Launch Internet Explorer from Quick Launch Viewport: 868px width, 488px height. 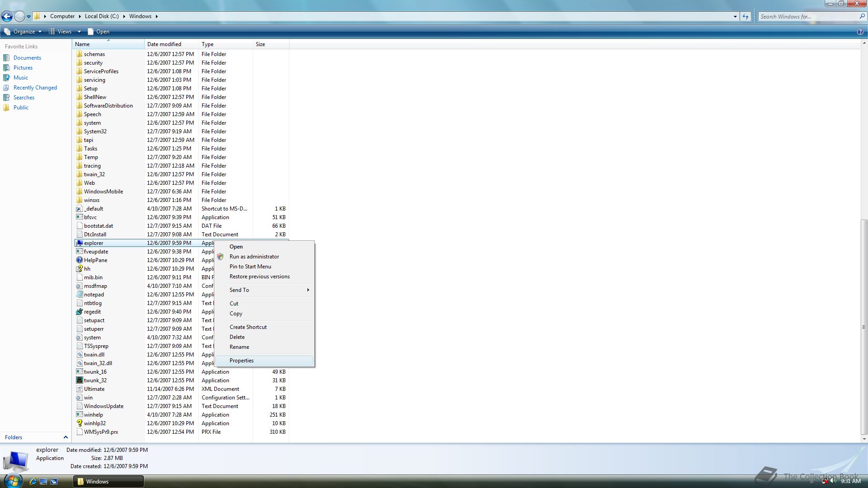tap(33, 482)
